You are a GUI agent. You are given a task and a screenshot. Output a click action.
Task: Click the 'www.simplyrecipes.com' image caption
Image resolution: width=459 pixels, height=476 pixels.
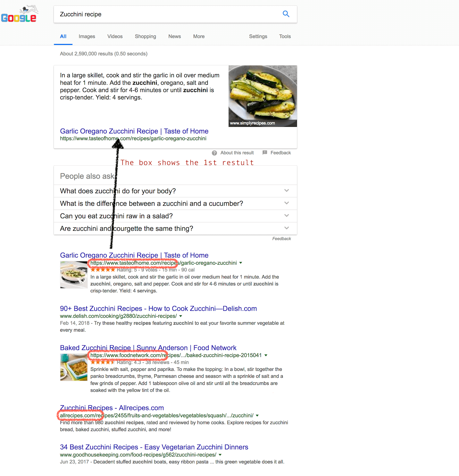(253, 123)
